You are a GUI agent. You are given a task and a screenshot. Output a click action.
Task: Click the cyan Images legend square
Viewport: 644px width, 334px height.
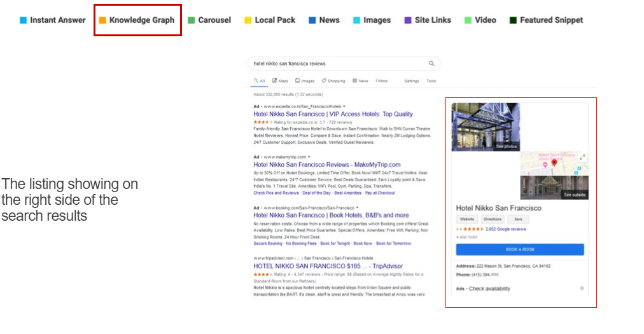(x=357, y=20)
